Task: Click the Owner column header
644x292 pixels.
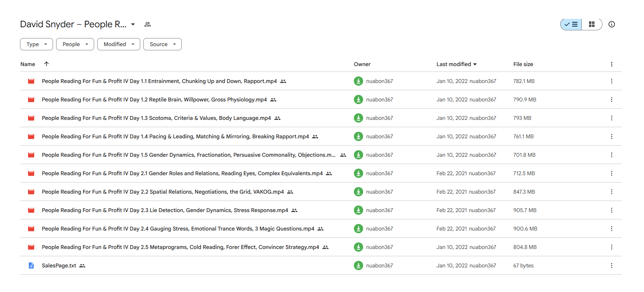Action: click(362, 64)
